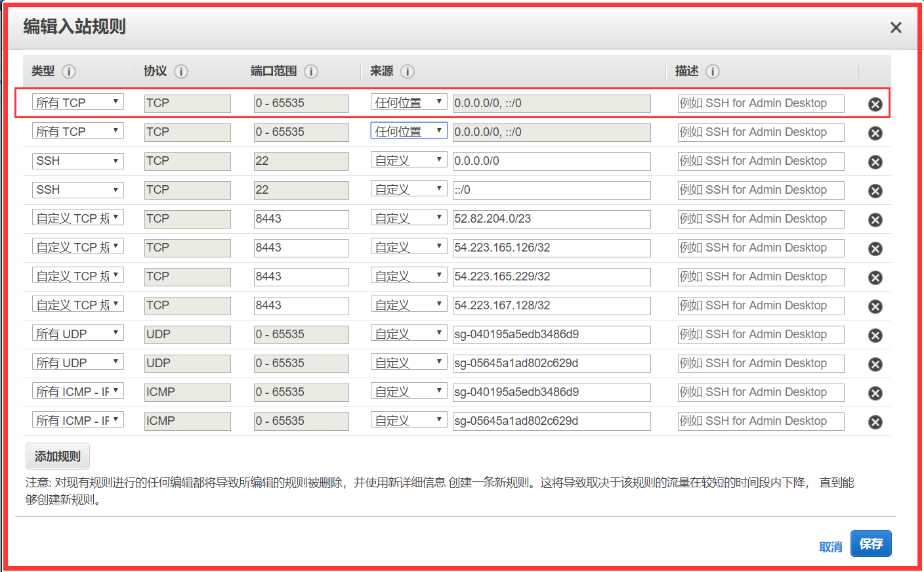Delete the ICMP rule for sg-040195a5edb3486d9
This screenshot has height=572, width=924.
point(875,393)
